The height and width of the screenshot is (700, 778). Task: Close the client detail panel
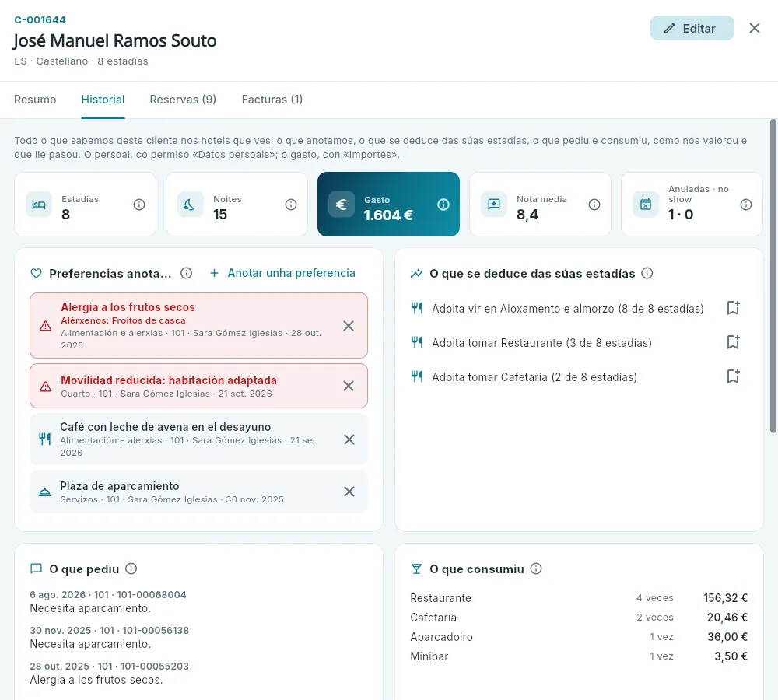click(754, 28)
